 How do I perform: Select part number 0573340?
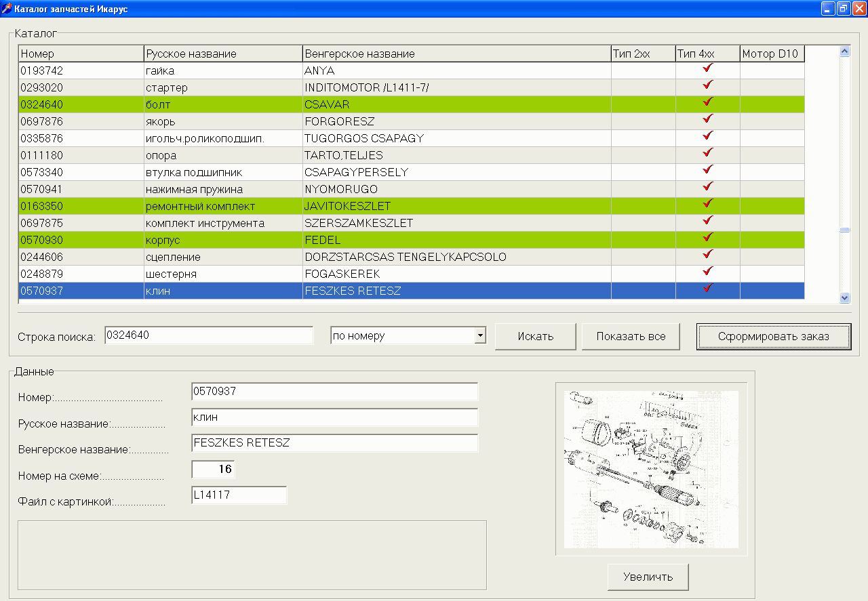(81, 172)
